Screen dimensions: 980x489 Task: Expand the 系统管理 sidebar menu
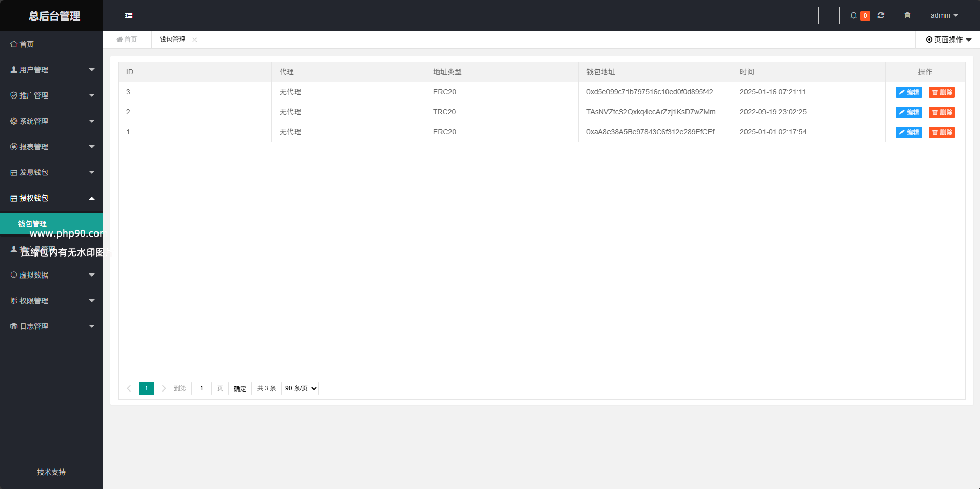[x=51, y=121]
